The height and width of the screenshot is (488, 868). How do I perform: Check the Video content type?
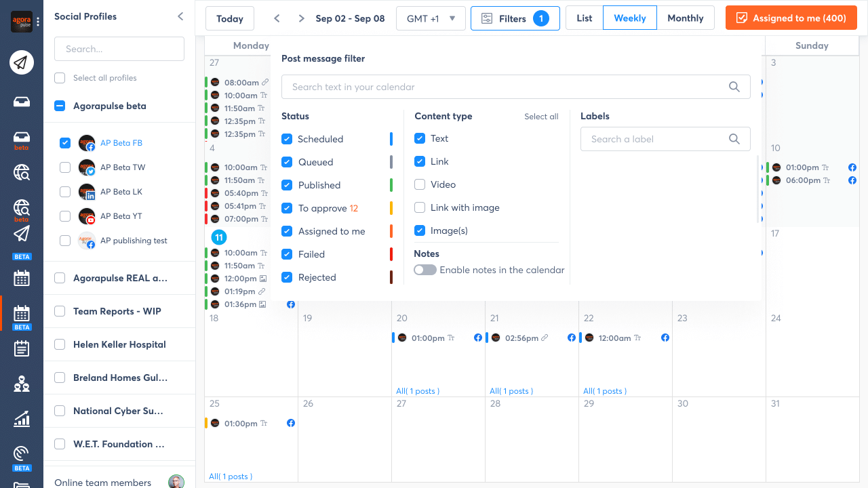click(x=420, y=184)
